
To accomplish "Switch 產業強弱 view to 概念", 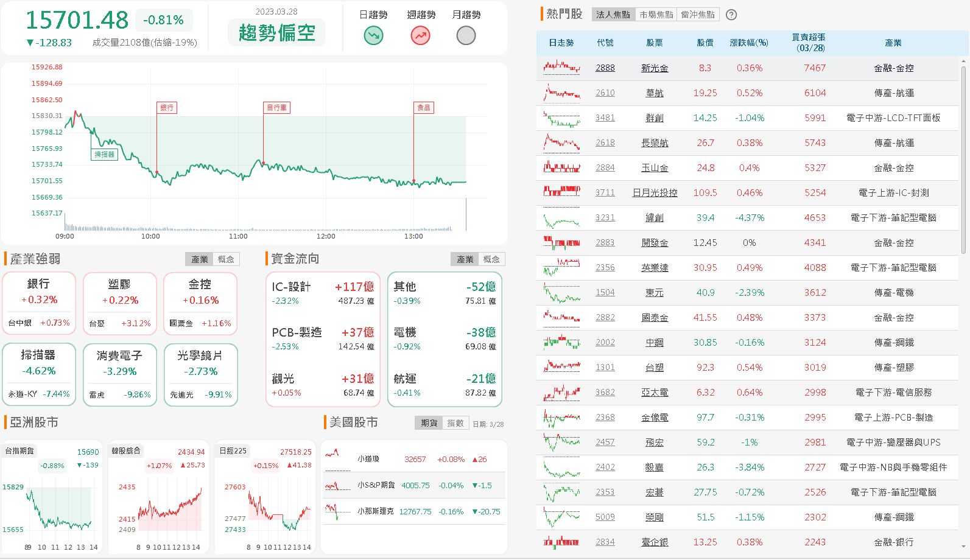I will [226, 259].
